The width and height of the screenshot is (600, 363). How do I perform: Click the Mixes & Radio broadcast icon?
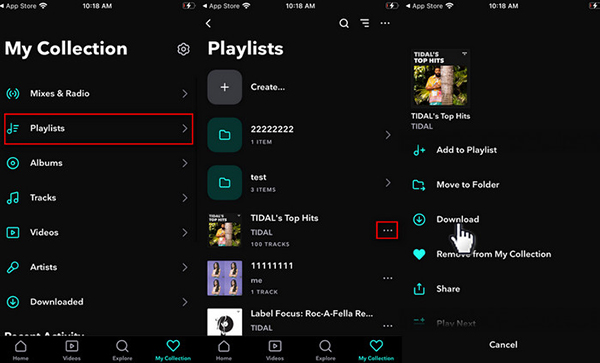coord(13,93)
